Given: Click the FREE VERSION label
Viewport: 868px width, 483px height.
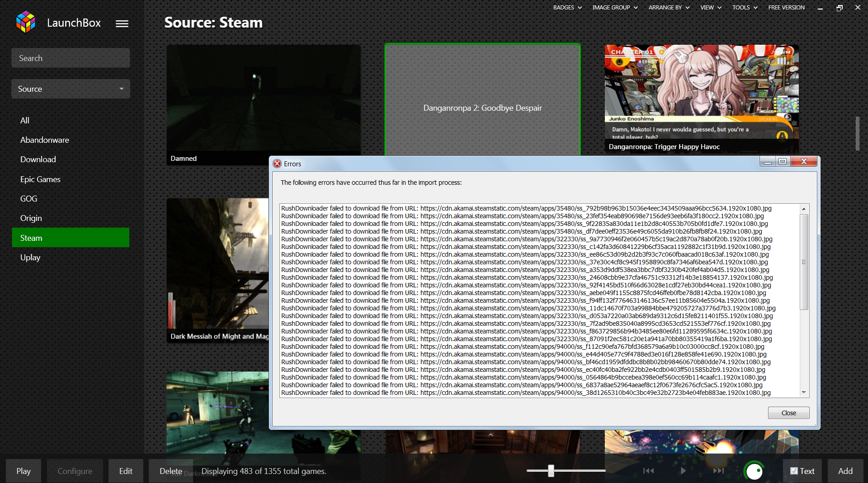Looking at the screenshot, I should tap(786, 8).
